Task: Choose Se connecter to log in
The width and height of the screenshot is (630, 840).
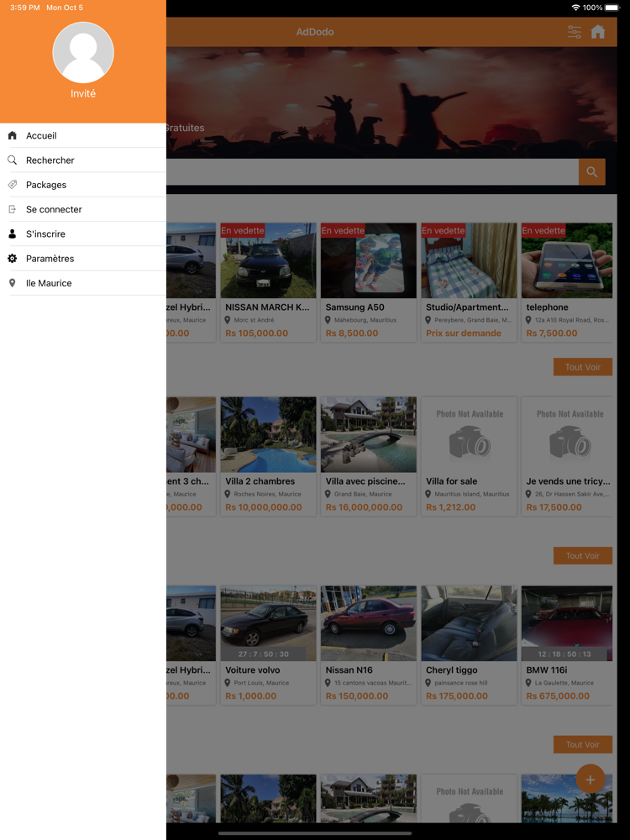Action: click(83, 209)
